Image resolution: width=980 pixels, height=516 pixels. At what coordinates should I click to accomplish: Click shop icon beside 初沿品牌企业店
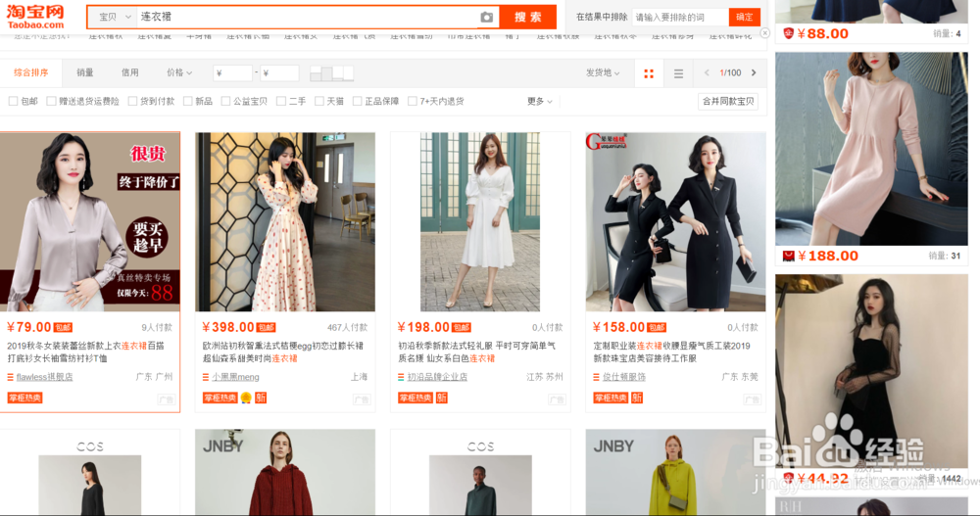[x=401, y=377]
